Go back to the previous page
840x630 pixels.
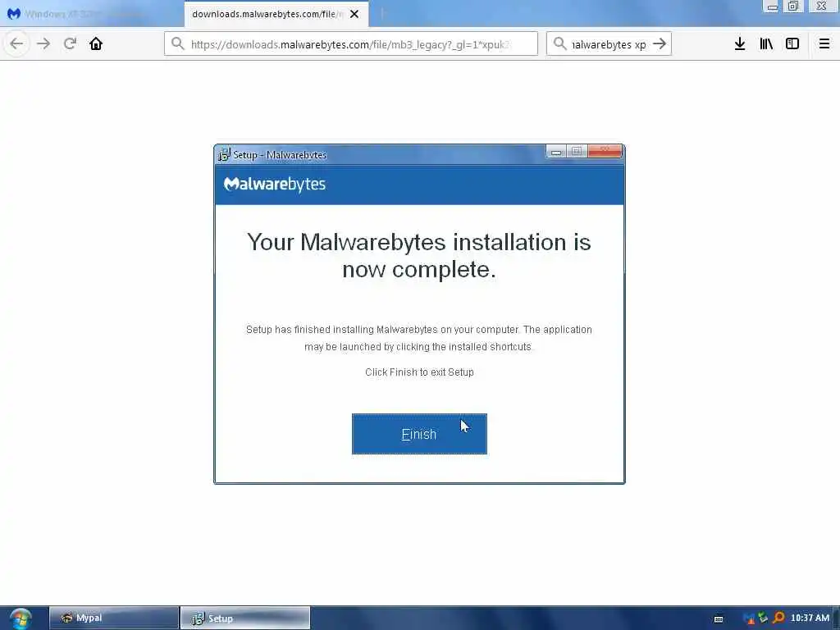pyautogui.click(x=16, y=44)
